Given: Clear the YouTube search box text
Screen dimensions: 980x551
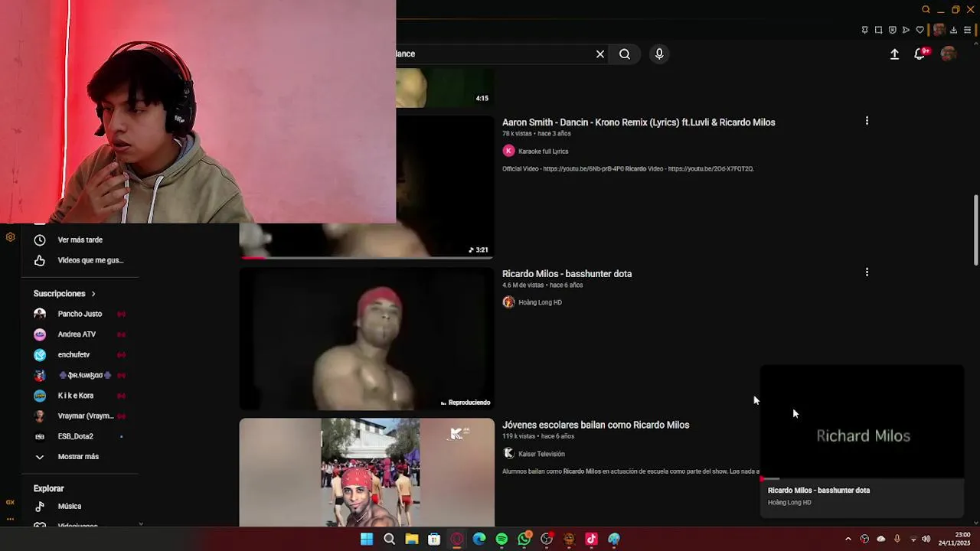Looking at the screenshot, I should click(600, 54).
